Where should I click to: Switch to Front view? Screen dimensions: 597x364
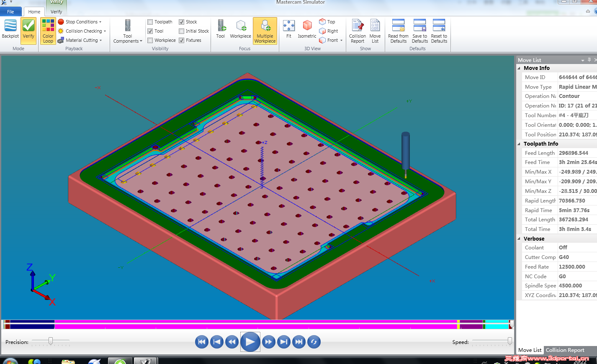coord(329,40)
